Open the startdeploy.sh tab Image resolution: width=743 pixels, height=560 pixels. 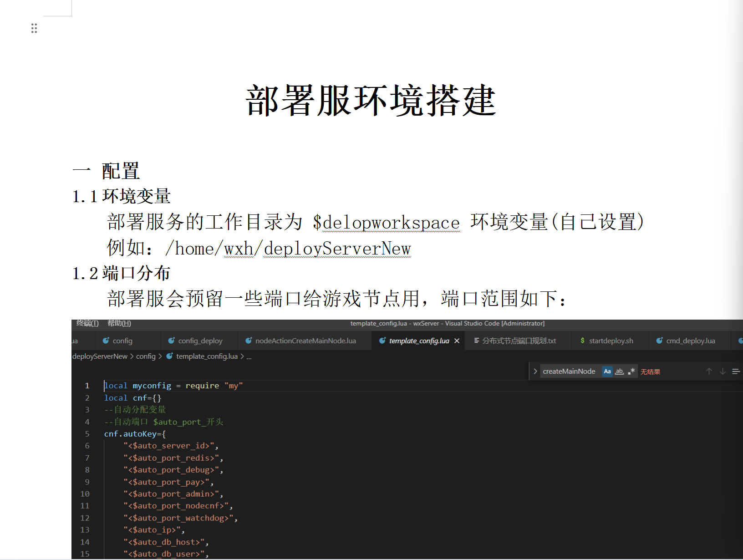[x=611, y=341]
